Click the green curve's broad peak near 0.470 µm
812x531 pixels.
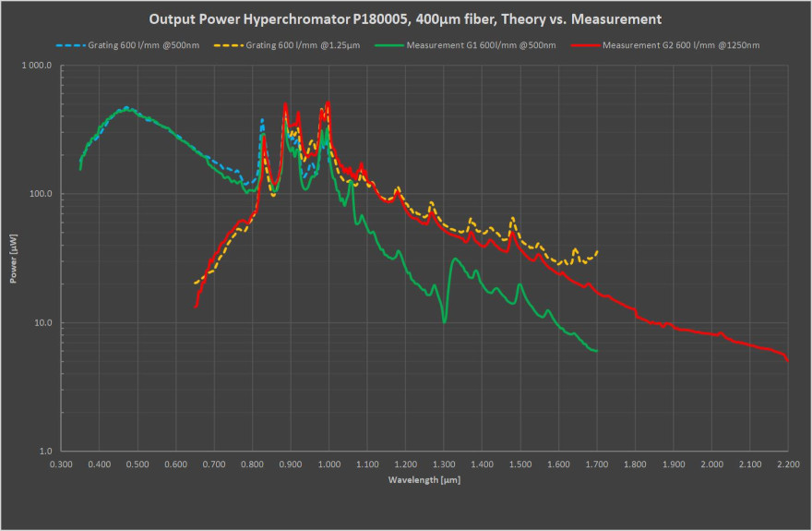pos(126,110)
